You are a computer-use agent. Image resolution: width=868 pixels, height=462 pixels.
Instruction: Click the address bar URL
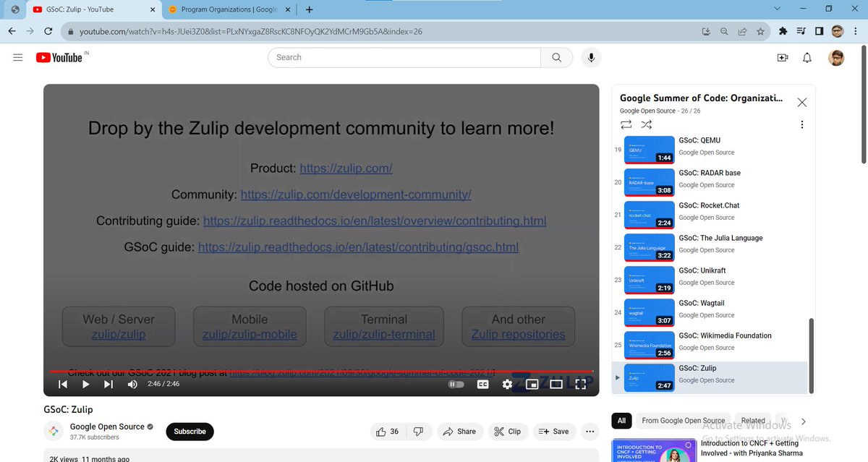[250, 32]
